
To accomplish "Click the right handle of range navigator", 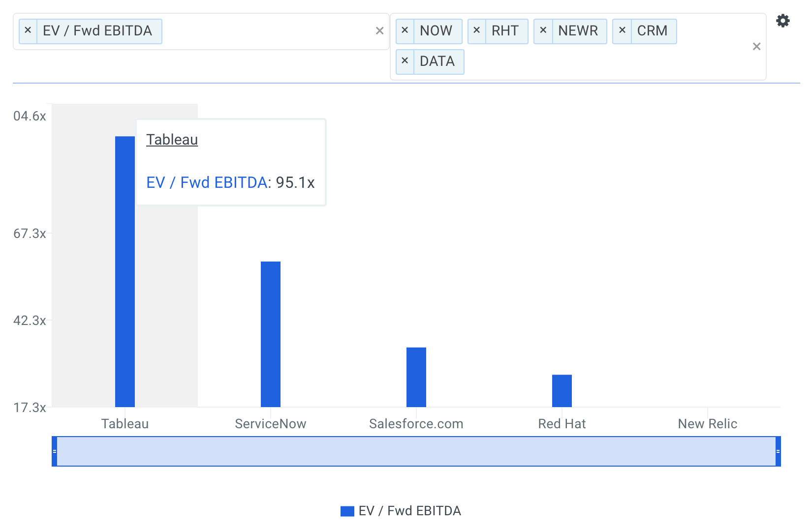I will [778, 451].
